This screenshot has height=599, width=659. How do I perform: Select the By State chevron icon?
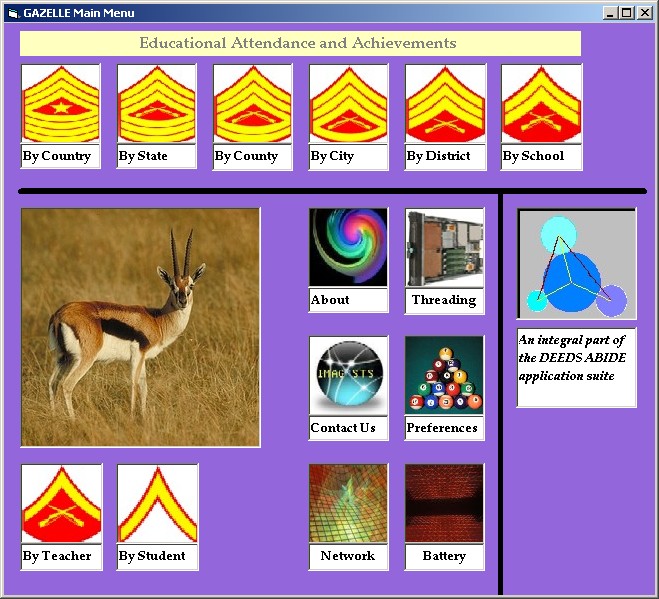[157, 104]
